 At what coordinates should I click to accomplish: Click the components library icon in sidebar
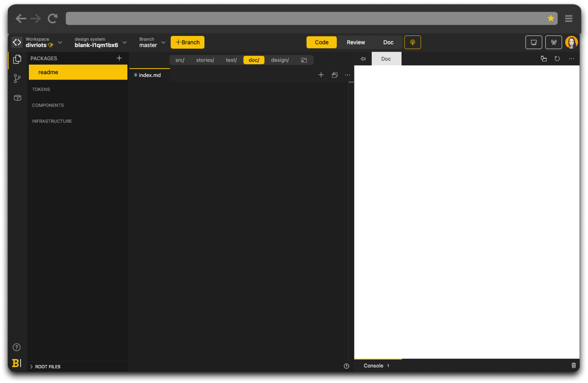coord(17,97)
